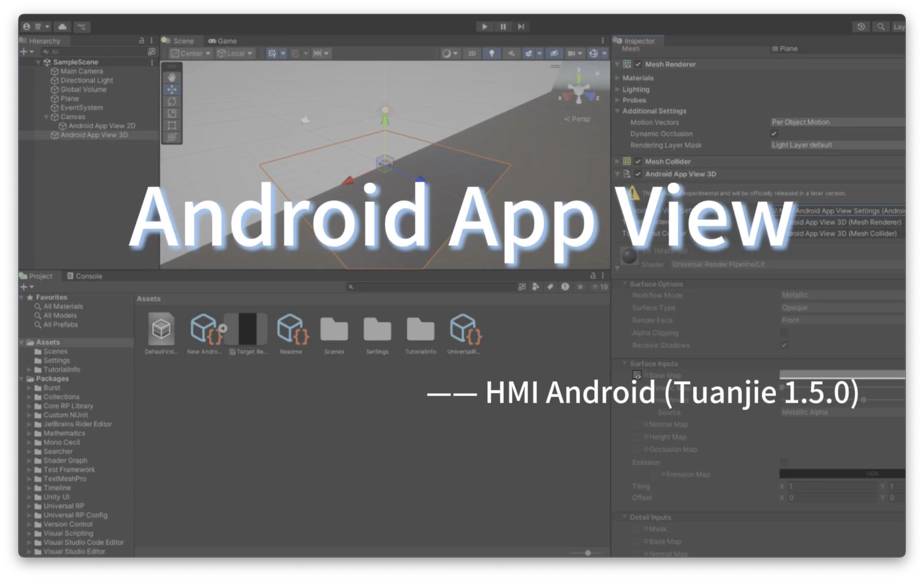The height and width of the screenshot is (580, 924).
Task: Click the Base Map color swatch
Action: [x=842, y=374]
